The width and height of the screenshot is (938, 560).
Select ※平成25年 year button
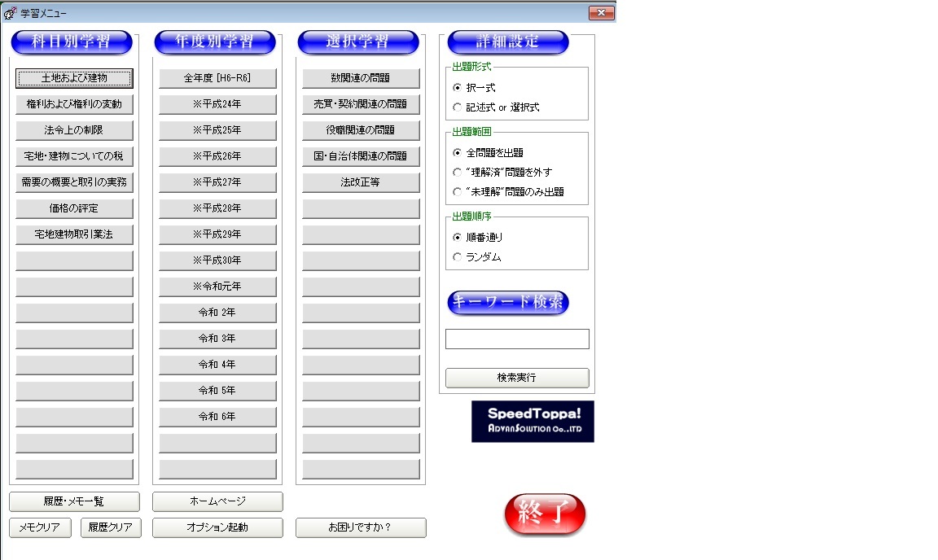click(217, 130)
